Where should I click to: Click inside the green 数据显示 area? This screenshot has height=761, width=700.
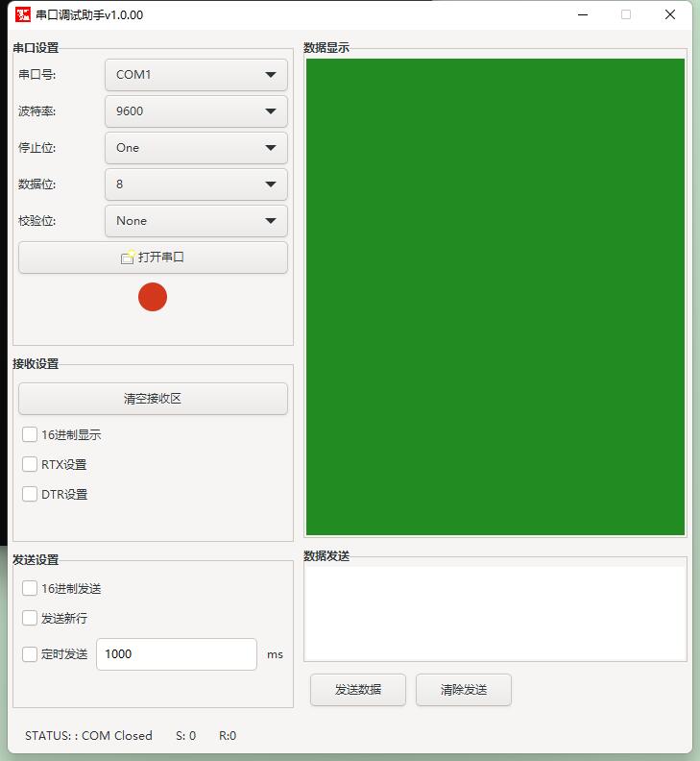(x=495, y=297)
